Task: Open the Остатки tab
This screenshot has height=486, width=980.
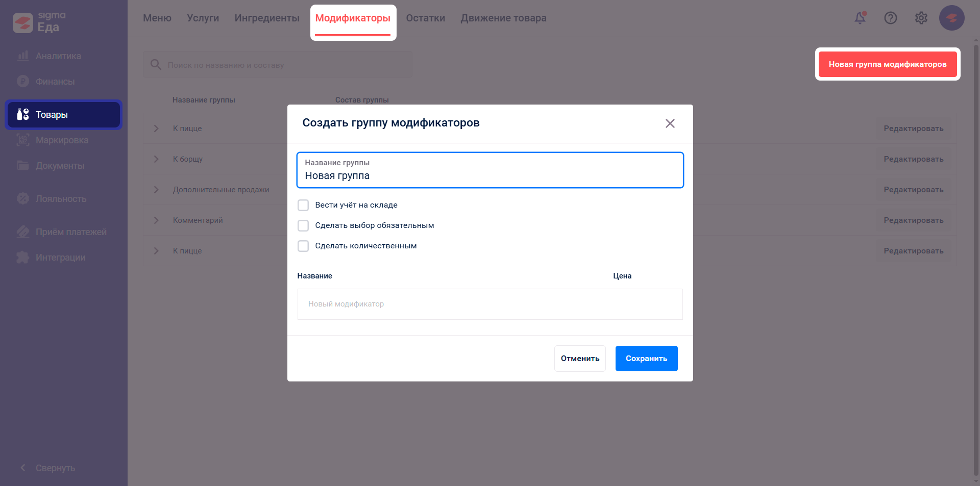Action: point(425,18)
